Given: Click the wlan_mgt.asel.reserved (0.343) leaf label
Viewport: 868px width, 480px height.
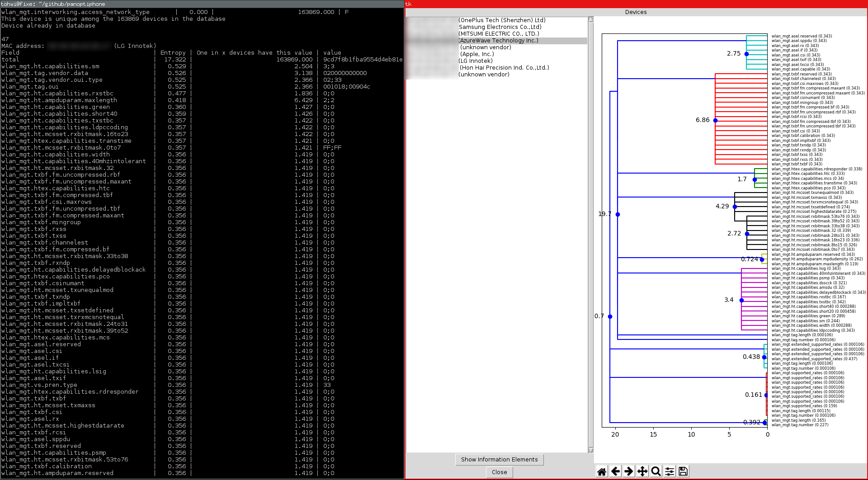Looking at the screenshot, I should (x=802, y=36).
